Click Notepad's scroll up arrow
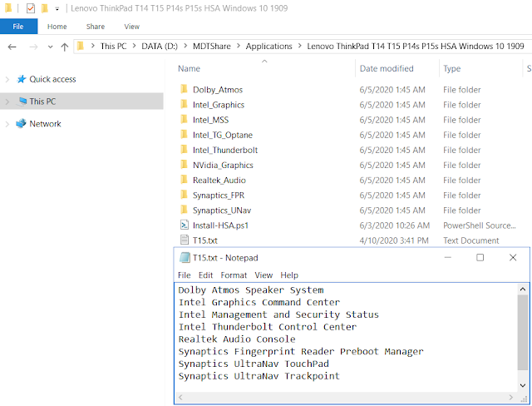532x406 pixels. point(523,290)
